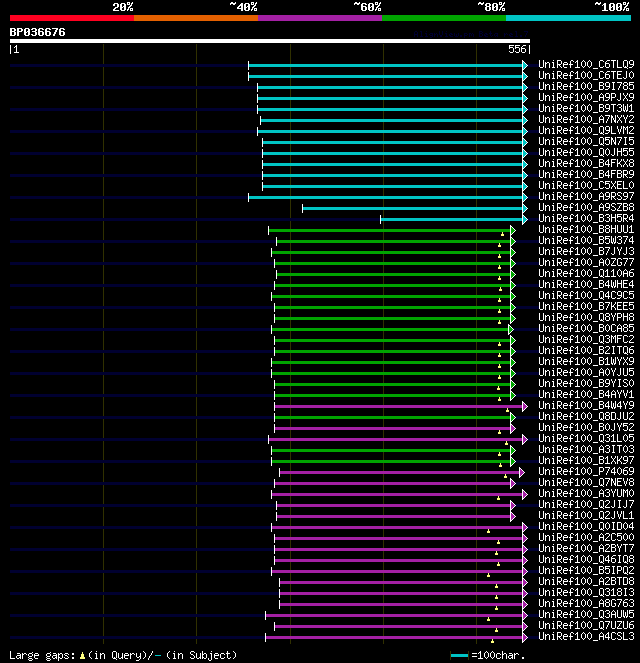640x663 pixels.
Task: Click the purple alignment bar for UniRef100_A2BYT7
Action: pos(399,549)
